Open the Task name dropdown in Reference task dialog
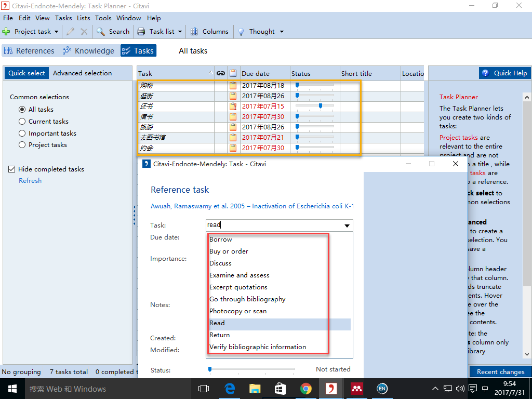The height and width of the screenshot is (399, 532). (x=347, y=225)
